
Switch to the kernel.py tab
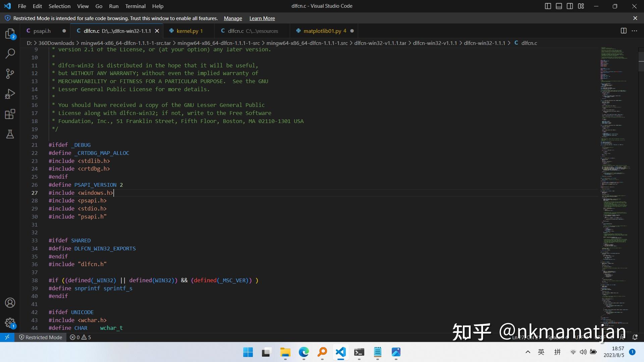pos(188,31)
